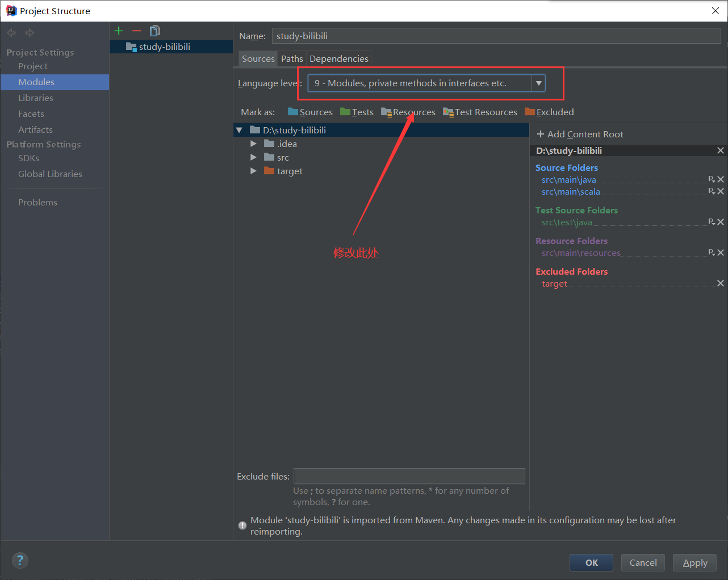
Task: Focus the module Name field
Action: (496, 36)
